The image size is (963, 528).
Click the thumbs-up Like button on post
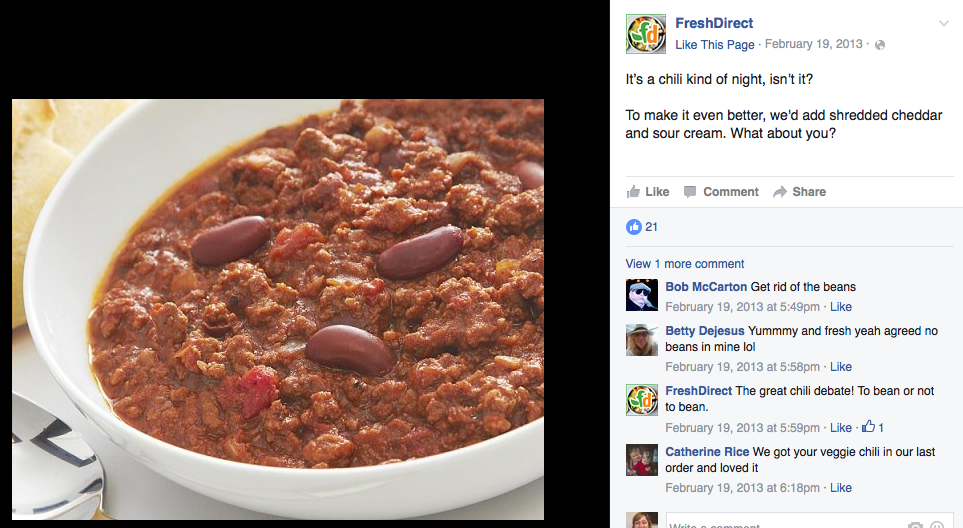point(648,192)
